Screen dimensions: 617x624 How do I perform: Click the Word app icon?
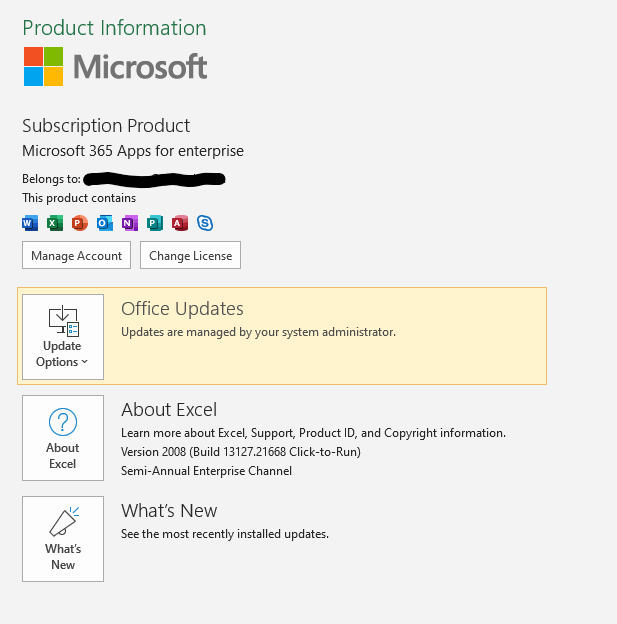point(30,223)
